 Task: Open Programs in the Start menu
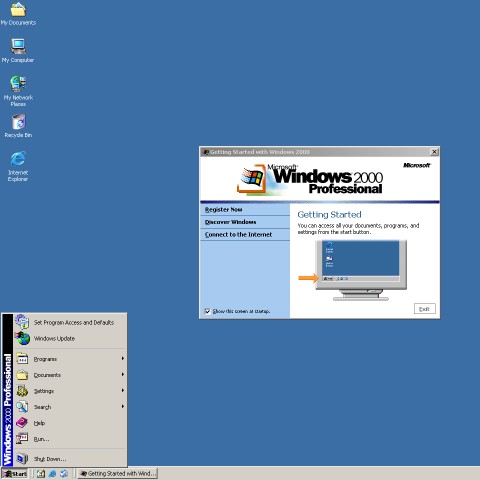pos(70,359)
